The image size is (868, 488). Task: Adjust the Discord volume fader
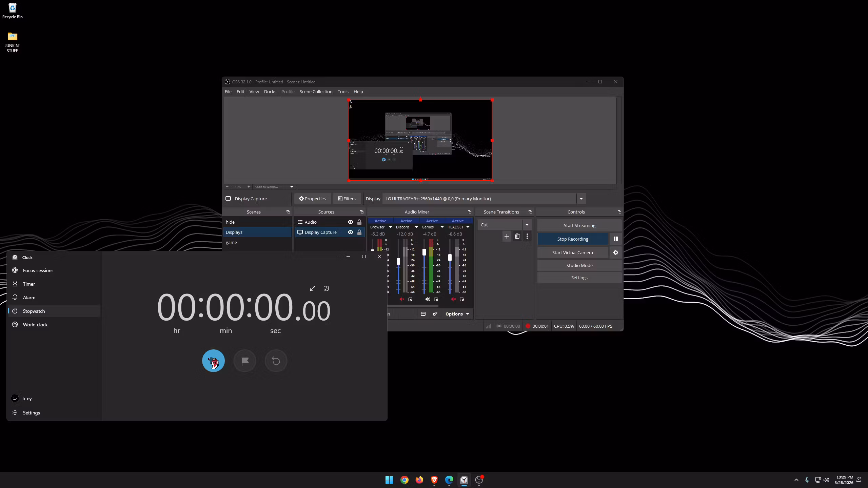tap(398, 261)
